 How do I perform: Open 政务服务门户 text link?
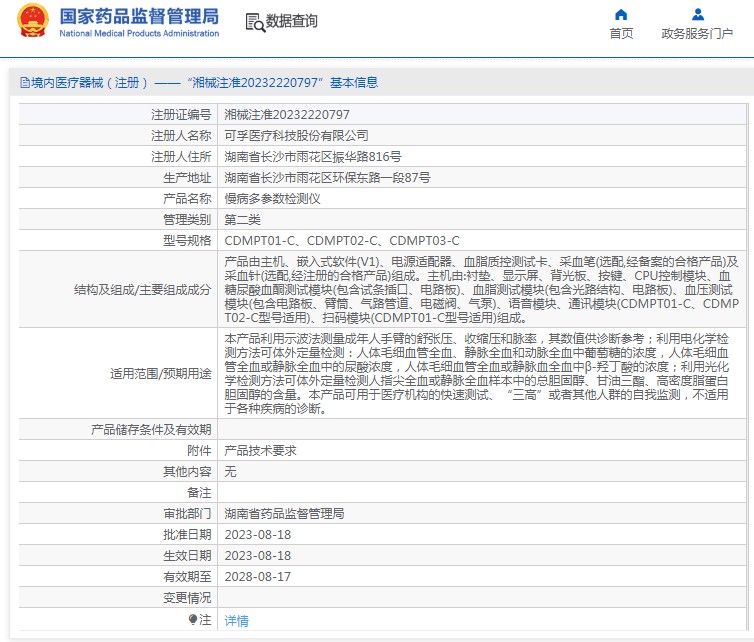697,34
